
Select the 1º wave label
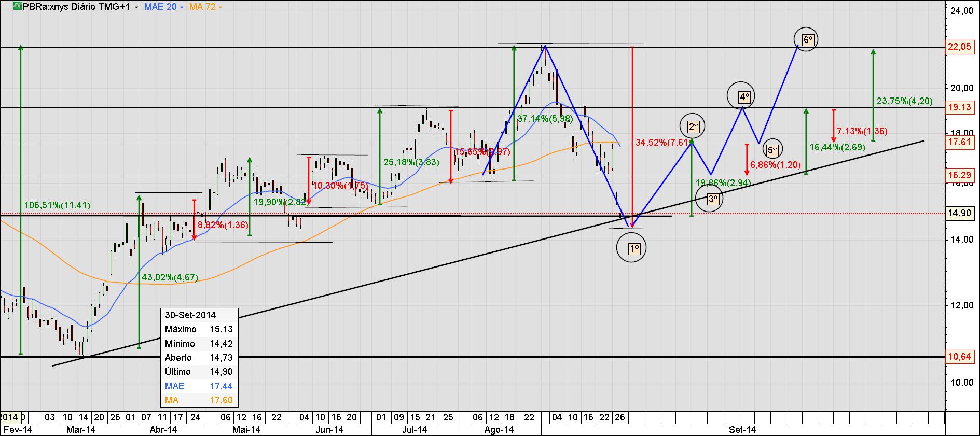(x=633, y=249)
